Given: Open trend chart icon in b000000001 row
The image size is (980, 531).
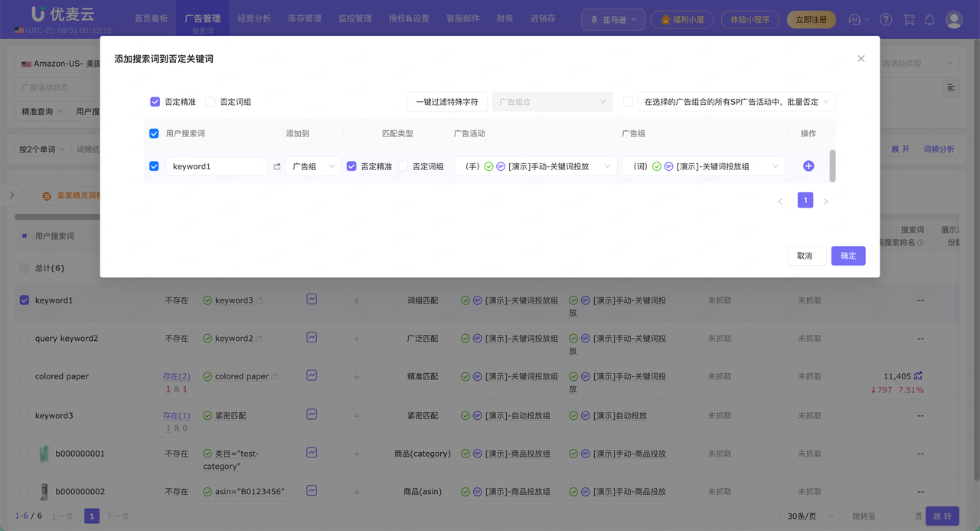Looking at the screenshot, I should click(x=312, y=453).
